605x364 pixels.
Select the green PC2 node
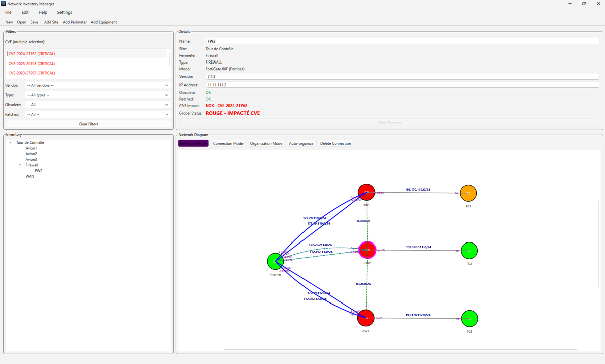point(469,251)
